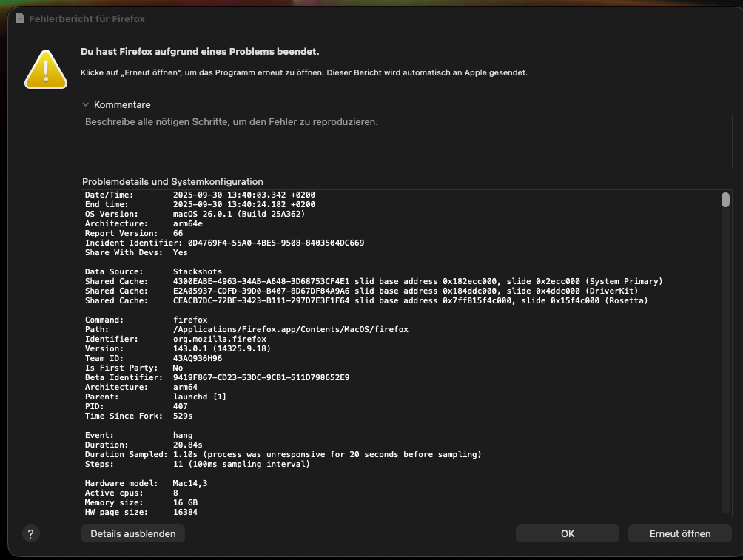Image resolution: width=743 pixels, height=560 pixels.
Task: Click the Duration Sampled 1.10s line
Action: 283,454
